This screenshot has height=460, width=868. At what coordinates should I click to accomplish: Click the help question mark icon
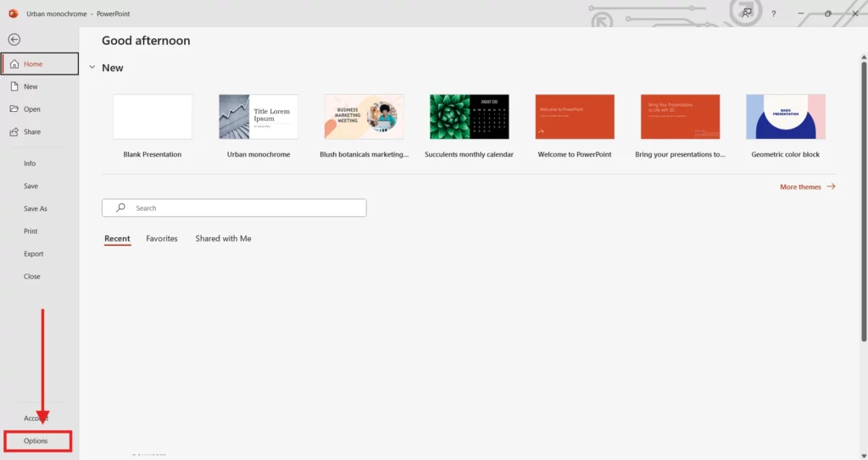[x=773, y=14]
